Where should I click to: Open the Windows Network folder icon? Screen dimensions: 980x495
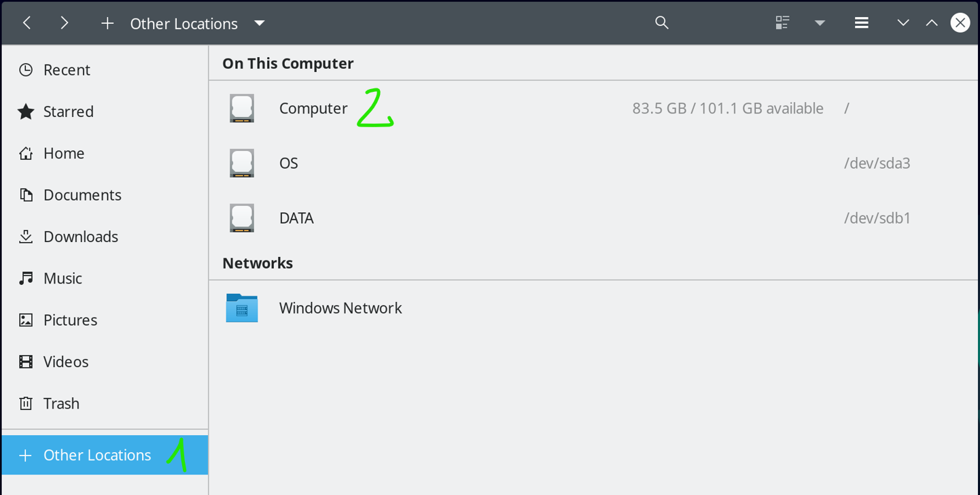[242, 308]
